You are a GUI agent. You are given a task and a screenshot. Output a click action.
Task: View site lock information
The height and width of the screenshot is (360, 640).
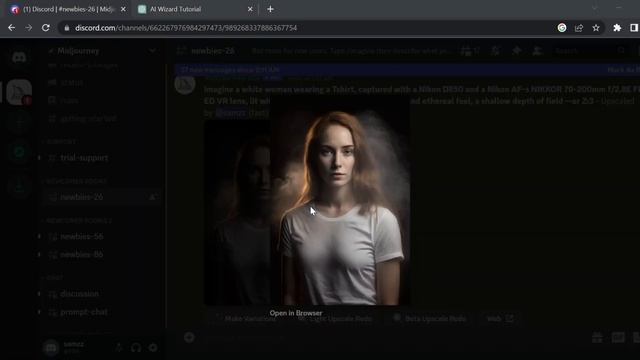pyautogui.click(x=67, y=28)
